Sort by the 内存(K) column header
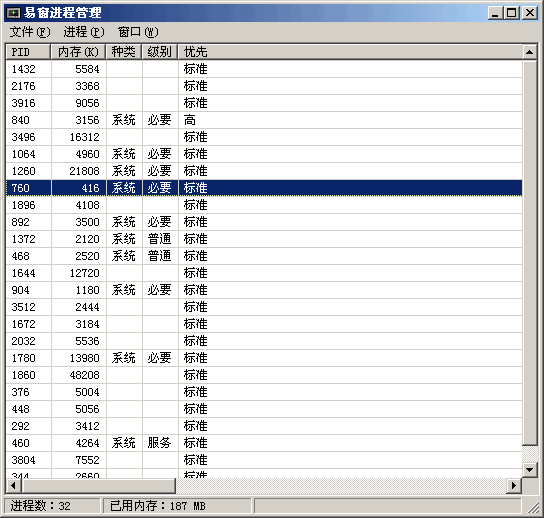This screenshot has width=544, height=518. (x=78, y=52)
